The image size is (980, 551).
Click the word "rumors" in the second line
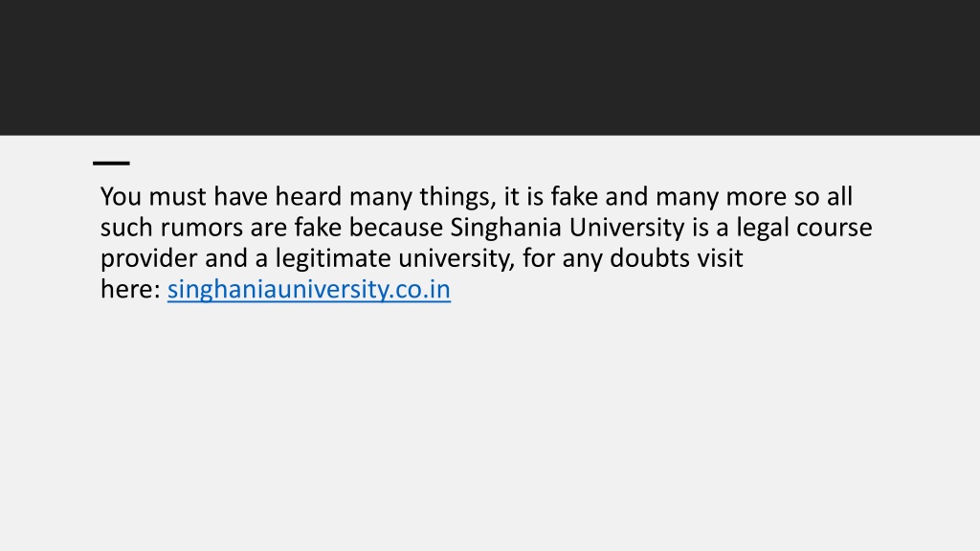click(x=201, y=228)
